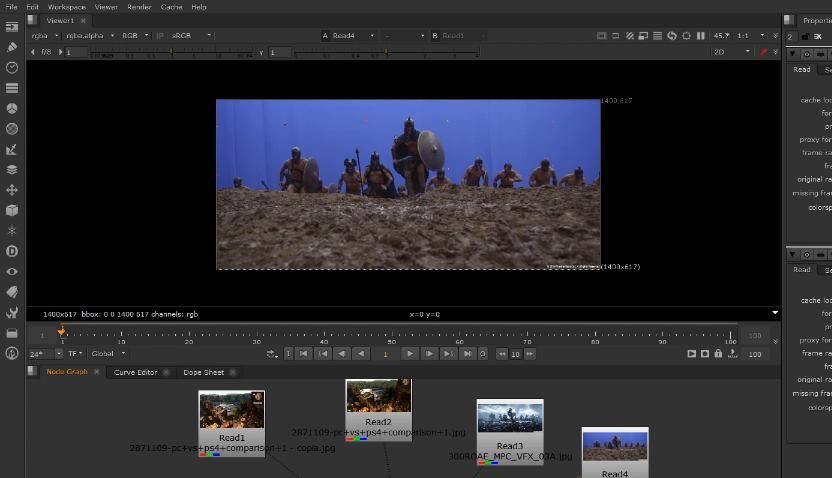Open the Draw nodes toolbar menu

pyautogui.click(x=12, y=47)
